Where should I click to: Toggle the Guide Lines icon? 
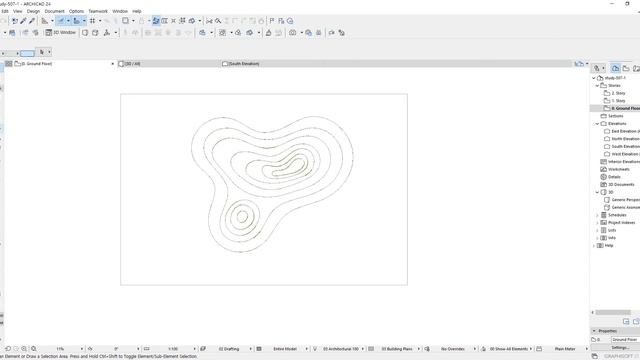[x=61, y=21]
